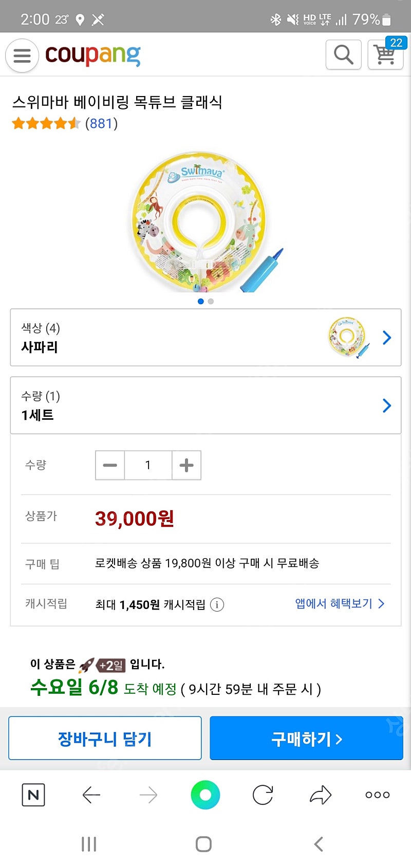This screenshot has height=868, width=411.
Task: Tap the Naver home N icon
Action: point(33,795)
